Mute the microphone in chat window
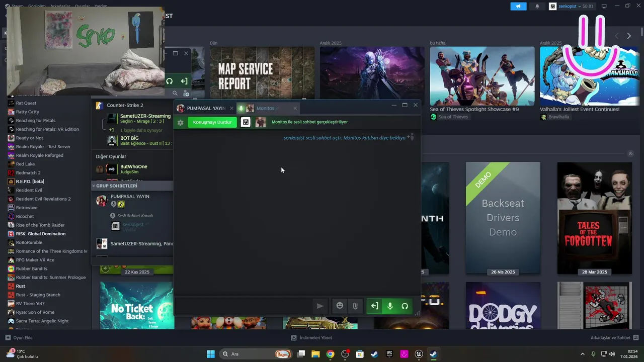This screenshot has width=644, height=362. [390, 306]
